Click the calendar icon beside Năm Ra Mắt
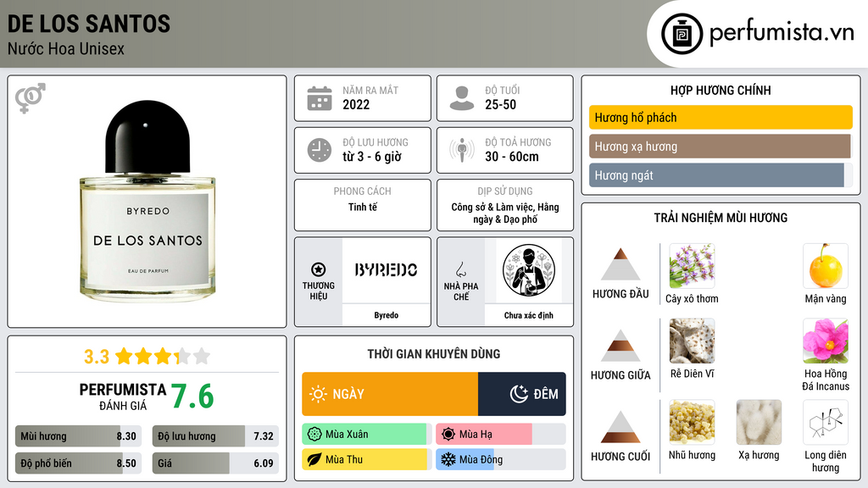 pyautogui.click(x=320, y=98)
